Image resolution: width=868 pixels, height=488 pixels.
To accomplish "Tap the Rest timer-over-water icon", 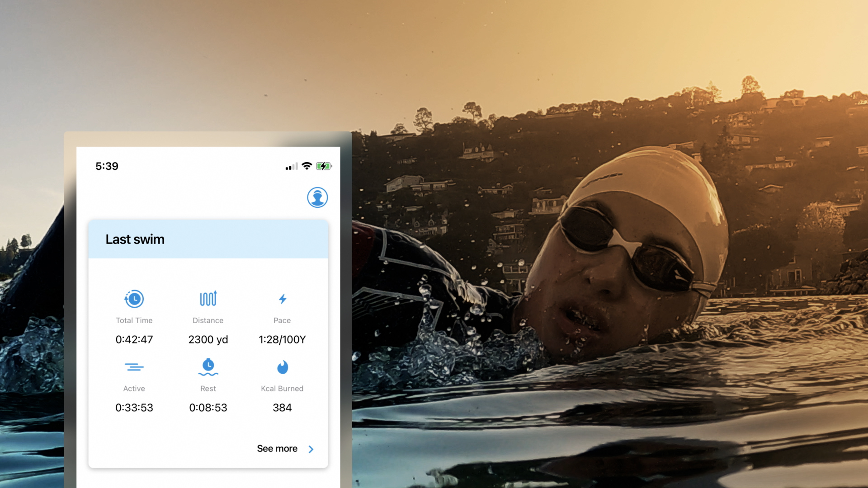I will (208, 367).
